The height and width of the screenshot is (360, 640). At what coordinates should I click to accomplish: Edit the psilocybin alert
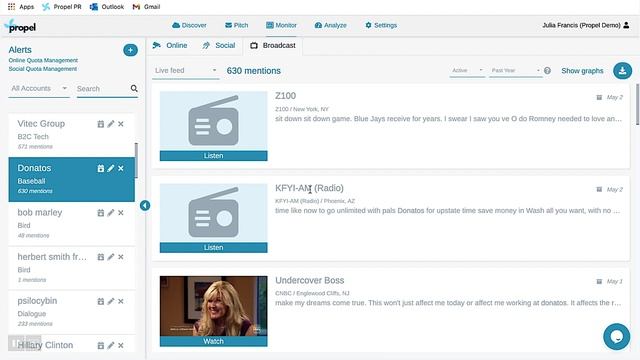[x=111, y=301]
